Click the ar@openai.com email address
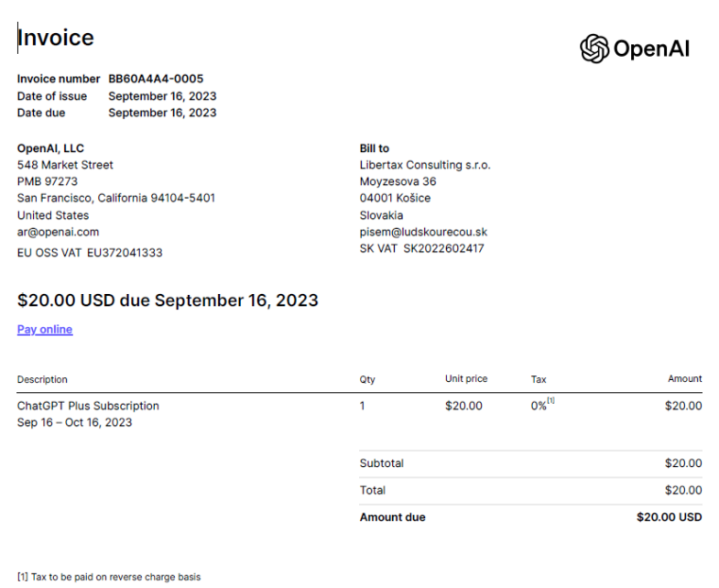719x588 pixels. (58, 232)
